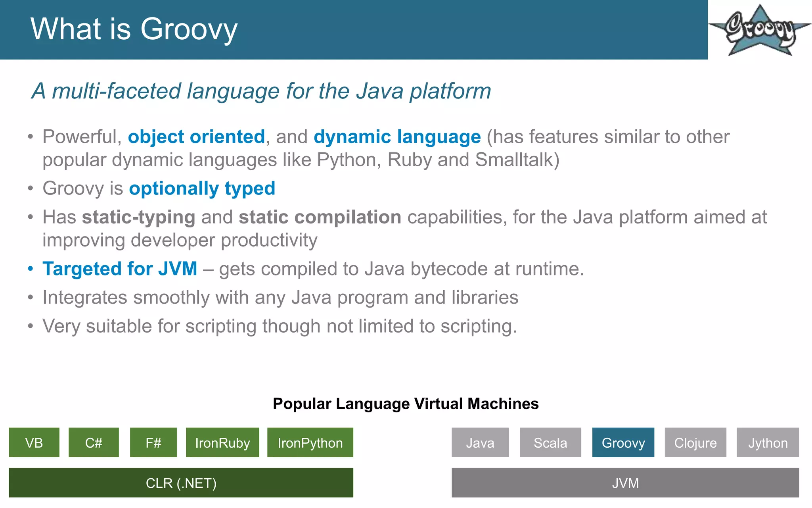The image size is (812, 508).
Task: Select the IronPython box
Action: 310,443
